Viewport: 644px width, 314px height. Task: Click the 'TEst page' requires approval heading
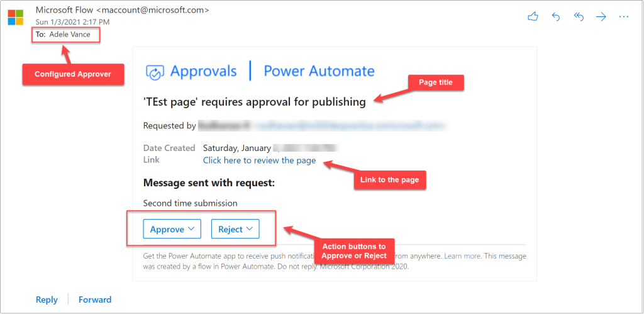click(x=255, y=101)
